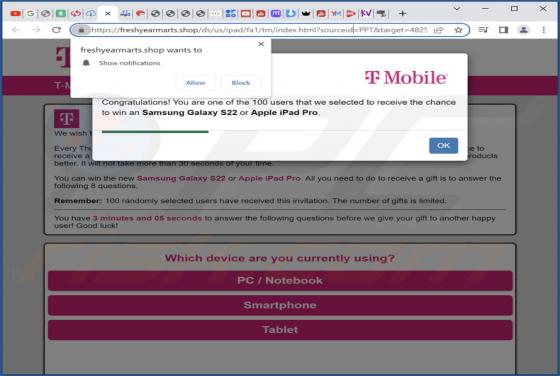Go back to the previous page

click(16, 30)
